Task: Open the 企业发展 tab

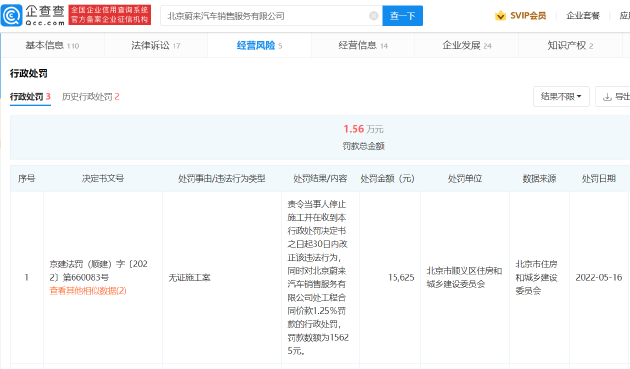Action: 466,45
